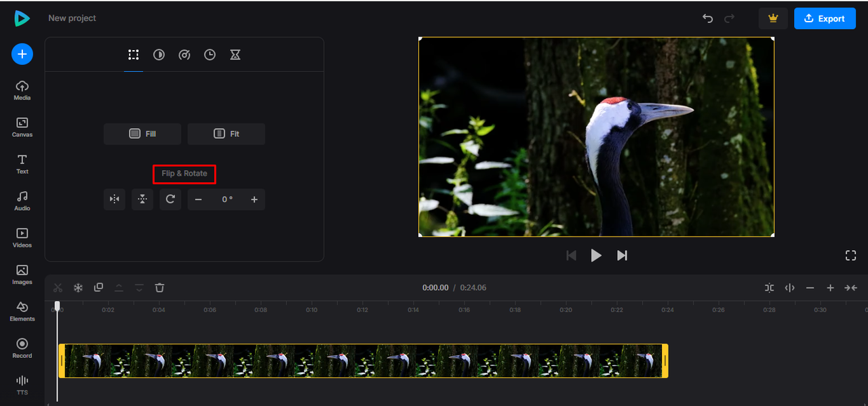This screenshot has height=406, width=868.
Task: Click the rotation angle value field
Action: click(x=227, y=199)
